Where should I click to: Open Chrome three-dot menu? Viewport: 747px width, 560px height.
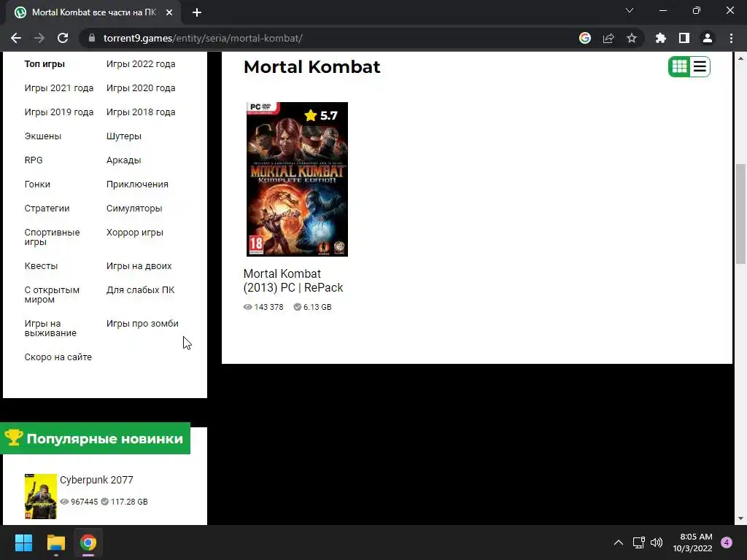731,38
